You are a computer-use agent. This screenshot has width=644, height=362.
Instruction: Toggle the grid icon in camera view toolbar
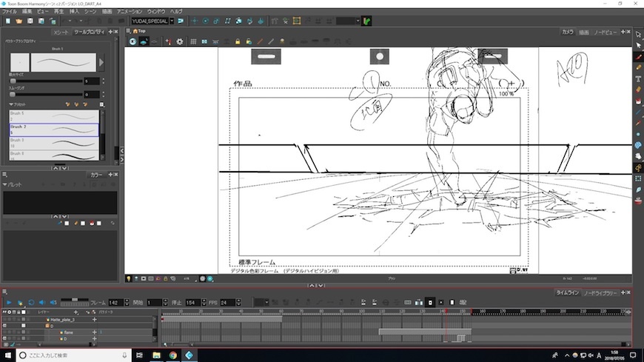pyautogui.click(x=193, y=41)
